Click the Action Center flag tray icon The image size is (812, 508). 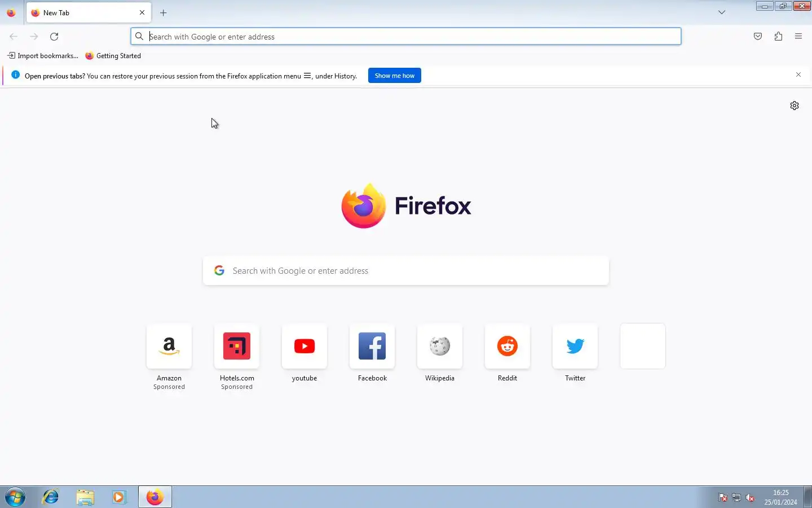click(x=722, y=497)
